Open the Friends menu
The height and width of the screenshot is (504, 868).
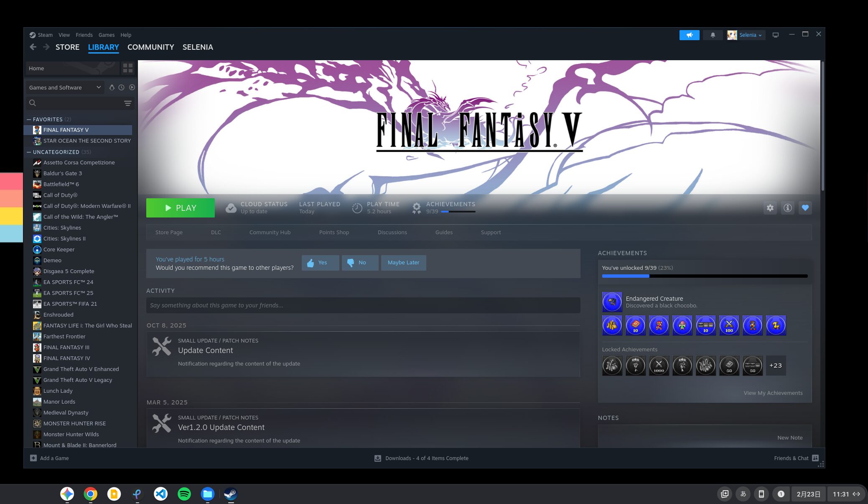(84, 35)
